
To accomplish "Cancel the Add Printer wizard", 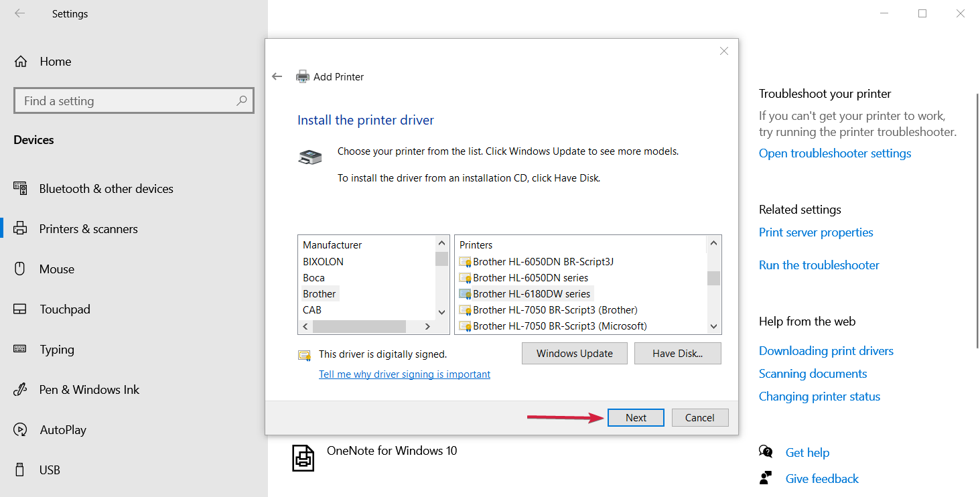I will pos(700,417).
